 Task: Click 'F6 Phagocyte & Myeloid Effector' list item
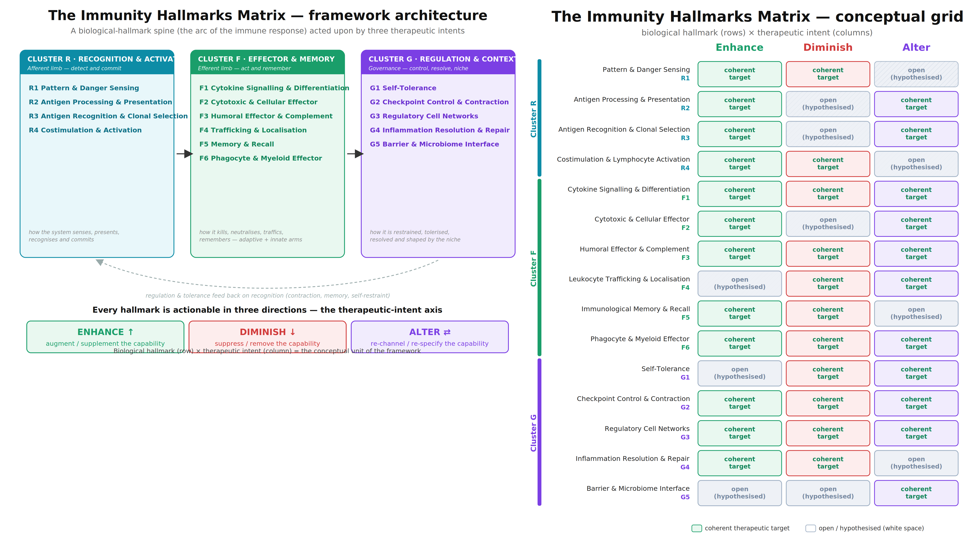click(x=261, y=158)
